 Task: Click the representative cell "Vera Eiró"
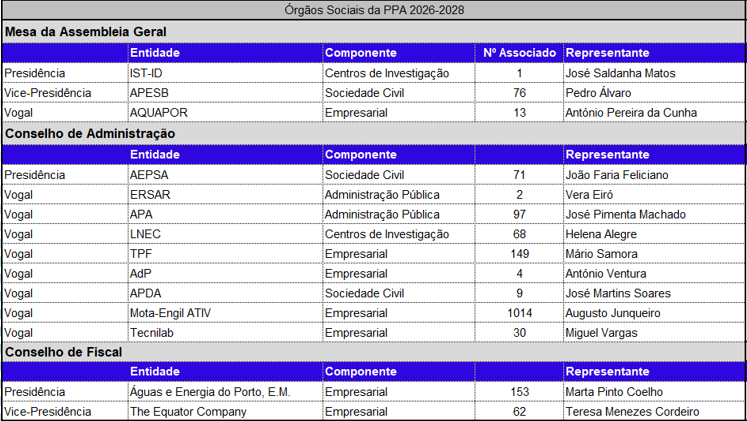pyautogui.click(x=592, y=195)
